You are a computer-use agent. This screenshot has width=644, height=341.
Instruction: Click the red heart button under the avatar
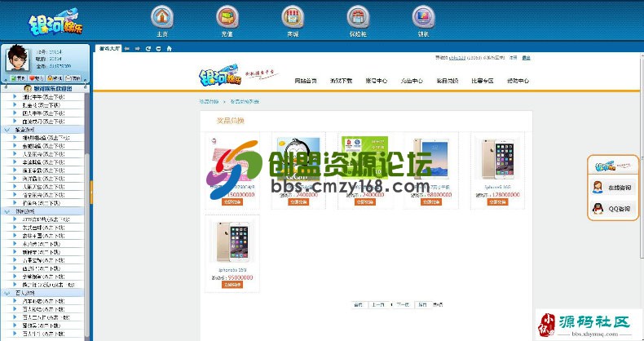[x=36, y=78]
